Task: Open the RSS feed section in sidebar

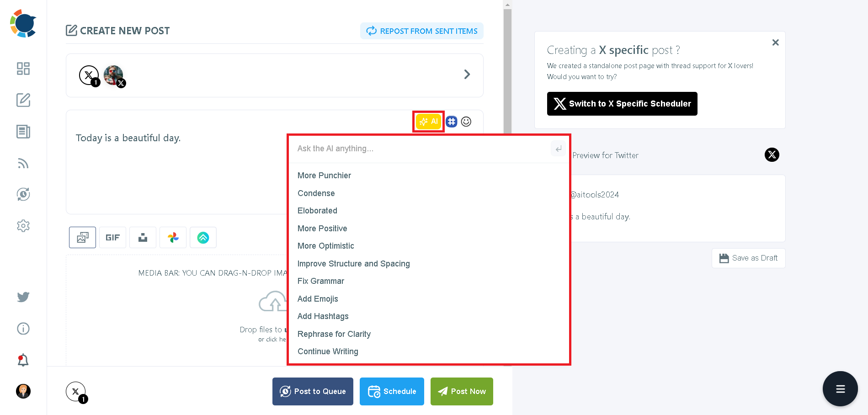Action: [x=23, y=163]
